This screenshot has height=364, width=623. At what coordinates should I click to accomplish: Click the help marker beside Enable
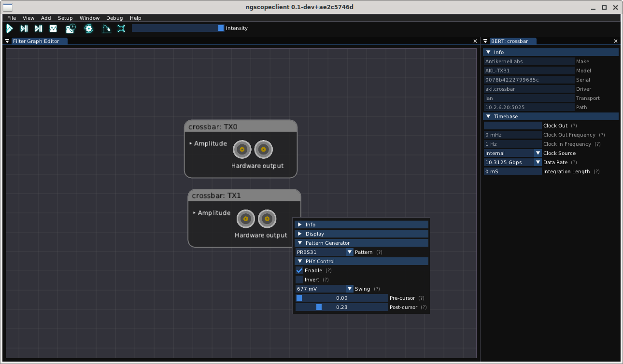[328, 270]
